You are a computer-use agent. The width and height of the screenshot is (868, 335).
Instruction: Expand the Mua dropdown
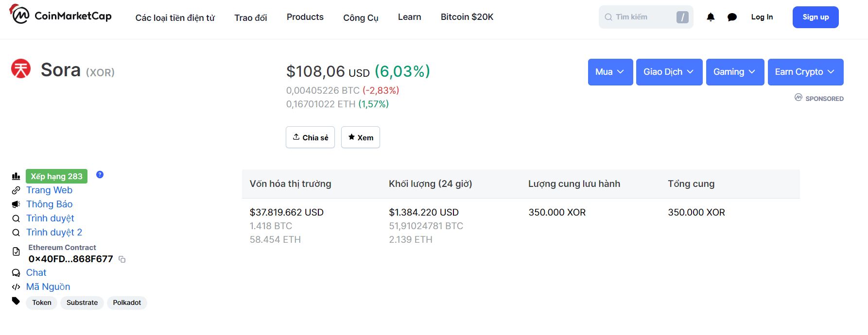[x=610, y=72]
